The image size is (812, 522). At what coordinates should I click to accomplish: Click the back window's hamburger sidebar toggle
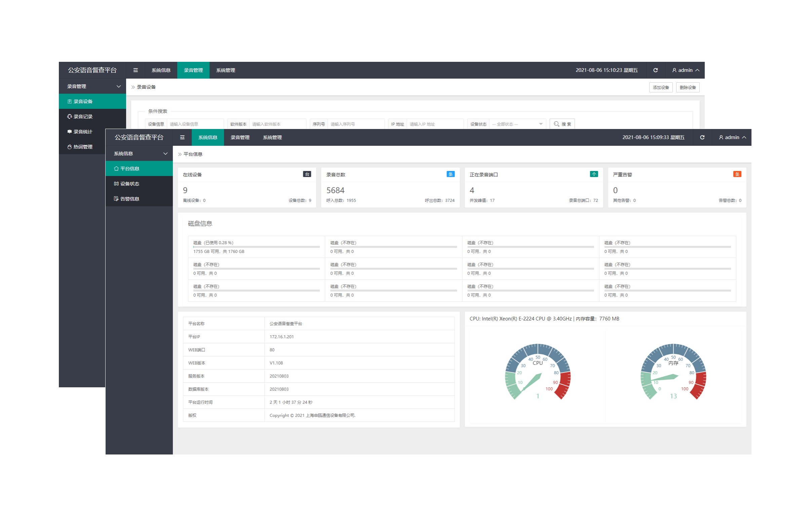[x=135, y=70]
